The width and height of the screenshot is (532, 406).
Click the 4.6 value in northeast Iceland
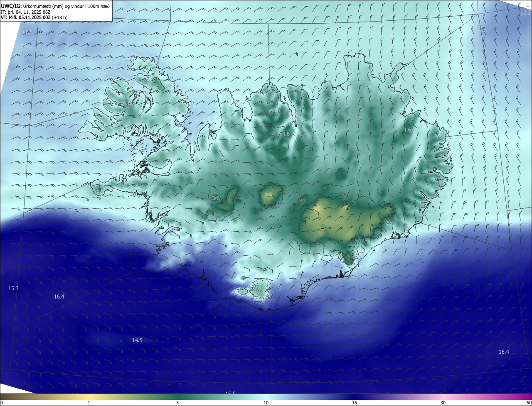(407, 130)
